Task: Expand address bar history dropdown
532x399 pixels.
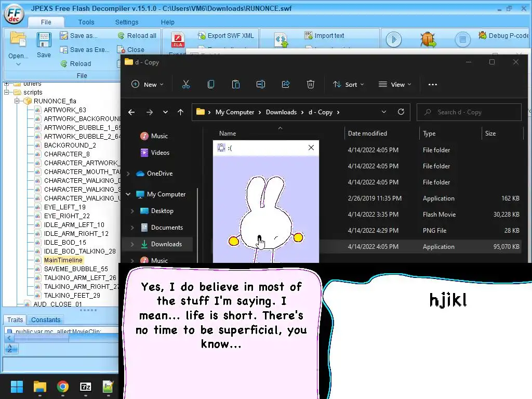Action: [384, 112]
